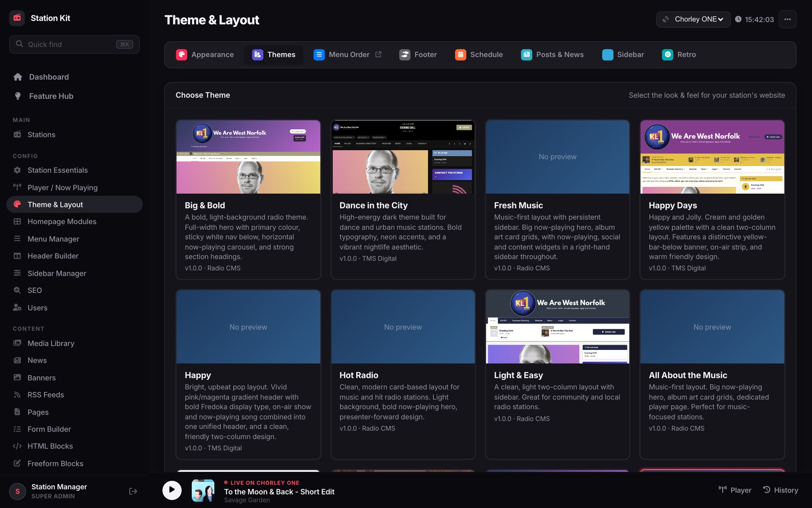Click the History clock icon in player bar

tap(766, 490)
